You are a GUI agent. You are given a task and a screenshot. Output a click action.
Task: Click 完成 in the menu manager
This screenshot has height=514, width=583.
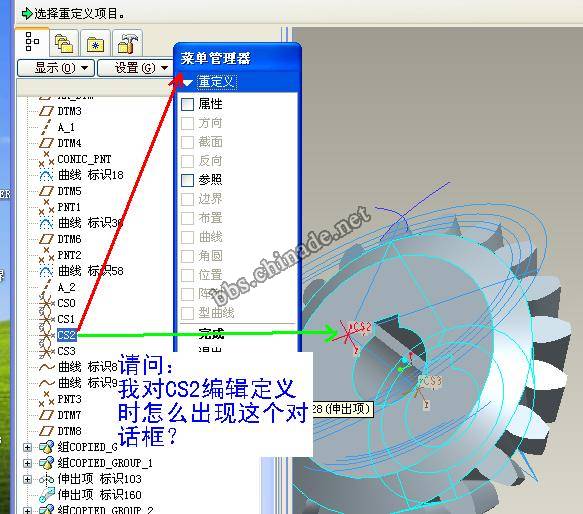coord(211,334)
